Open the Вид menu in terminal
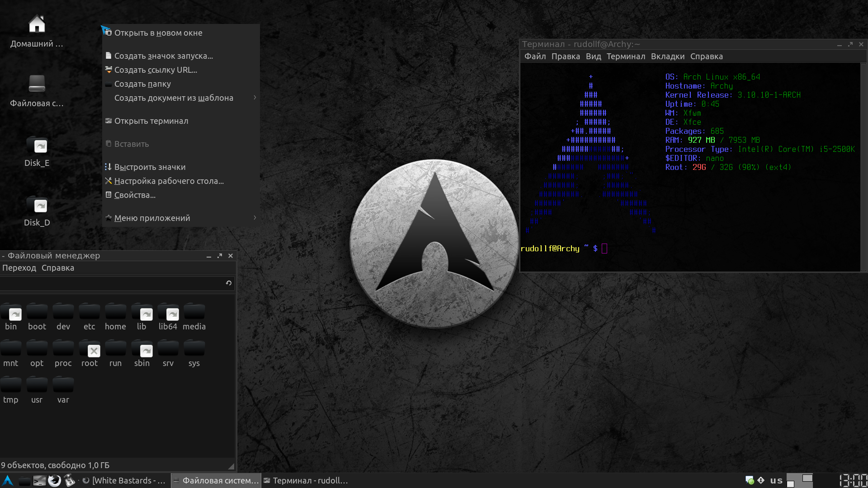The width and height of the screenshot is (868, 488). [593, 56]
